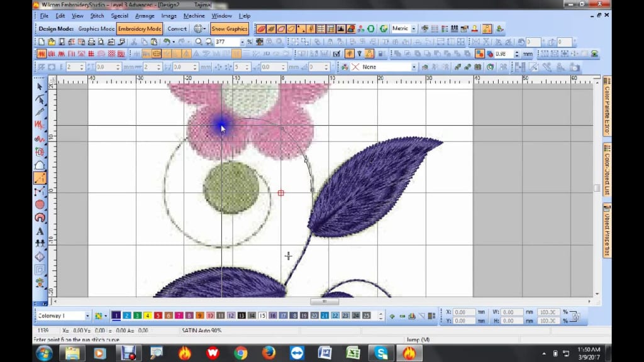Click the Paste icon
This screenshot has width=644, height=362.
click(x=154, y=42)
